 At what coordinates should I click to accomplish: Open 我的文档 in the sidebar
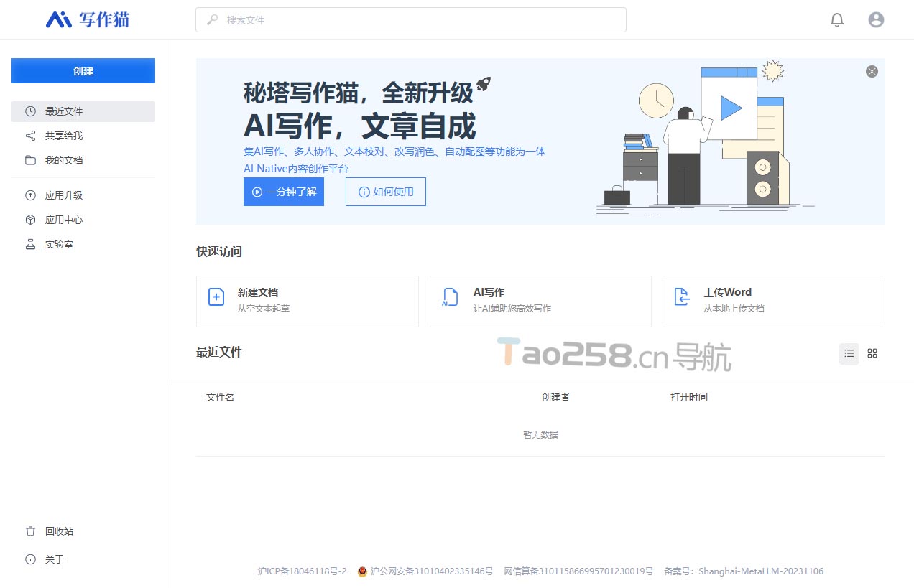coord(83,160)
